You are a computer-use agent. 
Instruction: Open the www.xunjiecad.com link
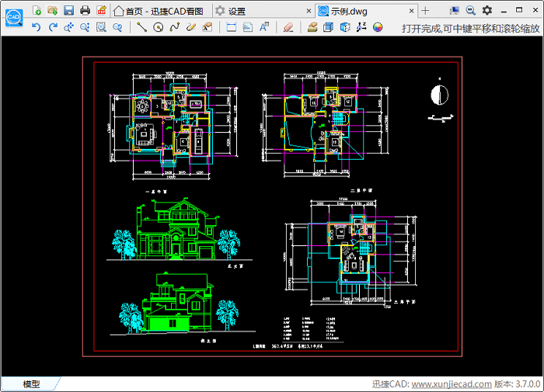(451, 384)
